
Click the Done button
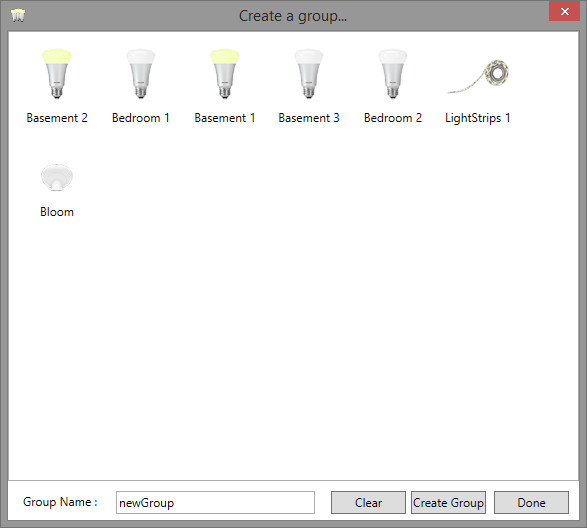(x=531, y=503)
